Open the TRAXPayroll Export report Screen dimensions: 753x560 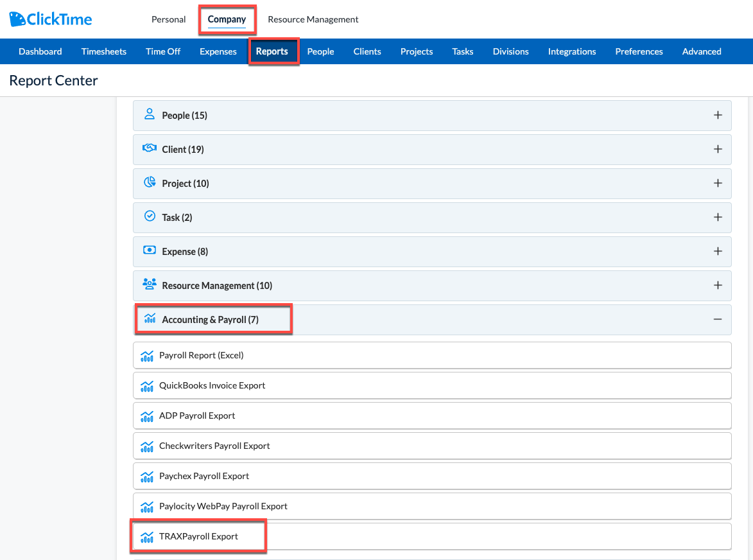click(432, 536)
